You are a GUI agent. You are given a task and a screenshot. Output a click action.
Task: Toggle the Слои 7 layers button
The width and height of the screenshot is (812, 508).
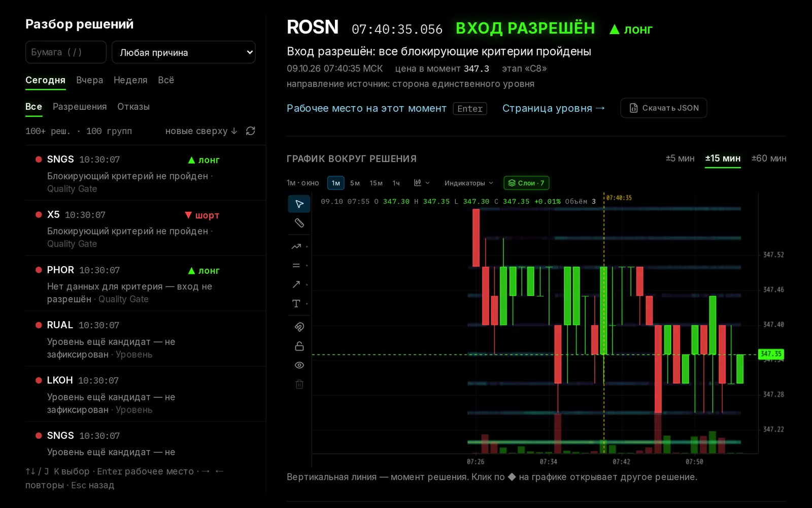tap(526, 183)
